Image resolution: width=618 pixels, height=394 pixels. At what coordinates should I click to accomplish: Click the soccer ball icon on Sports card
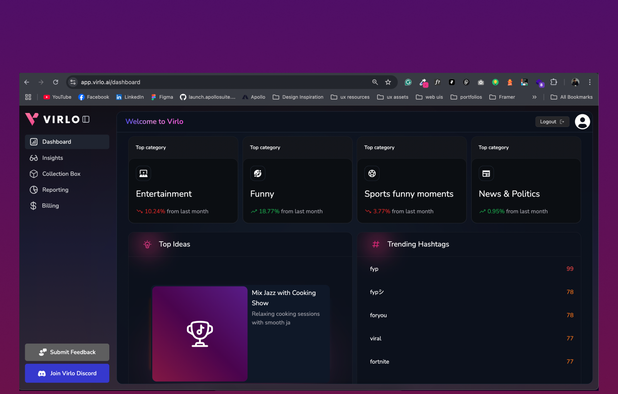(372, 173)
